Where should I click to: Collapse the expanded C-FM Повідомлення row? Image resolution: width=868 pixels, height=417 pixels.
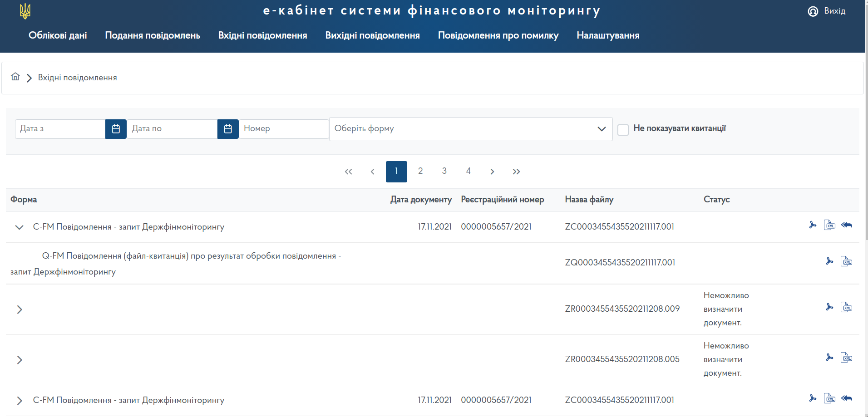(19, 227)
